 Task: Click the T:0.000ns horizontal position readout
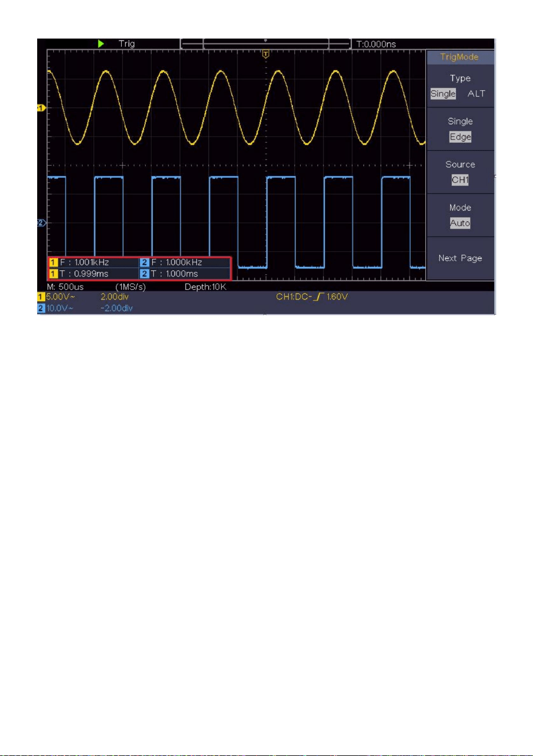(x=376, y=44)
